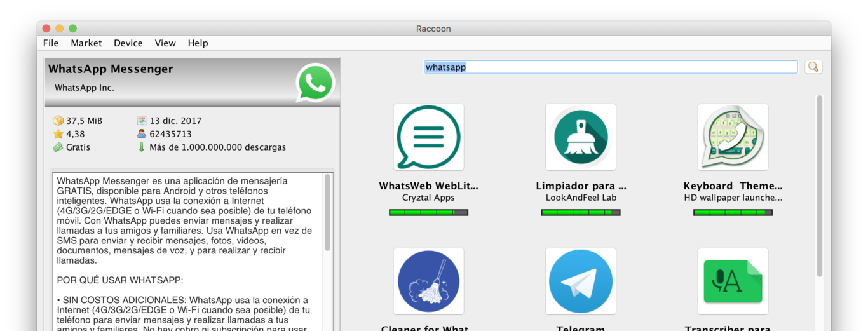868x331 pixels.
Task: Click the Gratis price label
Action: pos(78,147)
